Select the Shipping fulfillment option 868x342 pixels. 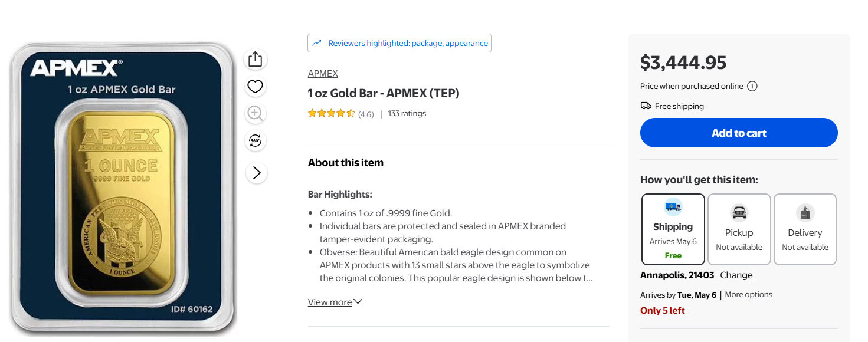pyautogui.click(x=673, y=229)
